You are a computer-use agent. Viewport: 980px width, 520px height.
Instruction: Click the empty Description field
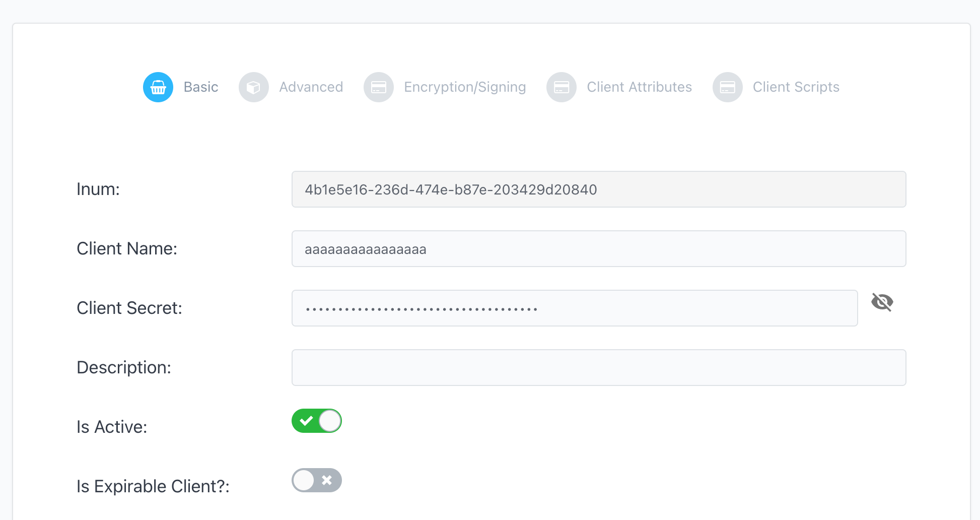599,367
